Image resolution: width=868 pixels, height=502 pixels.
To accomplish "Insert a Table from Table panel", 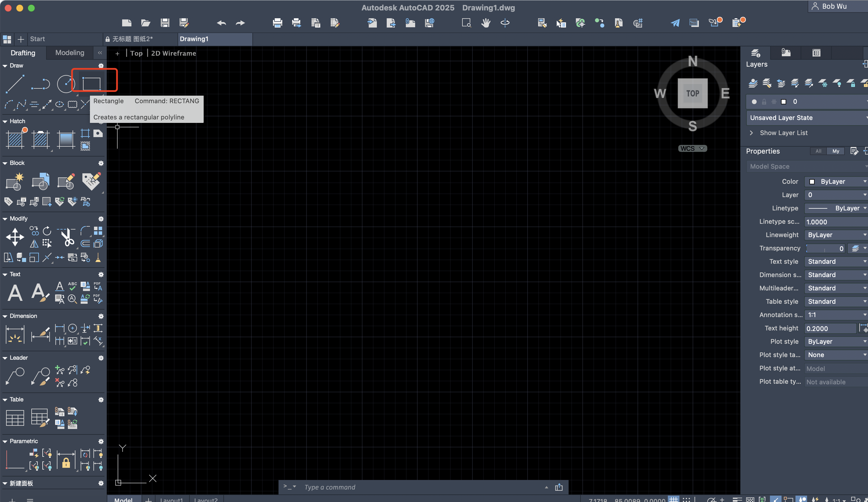I will [x=15, y=418].
